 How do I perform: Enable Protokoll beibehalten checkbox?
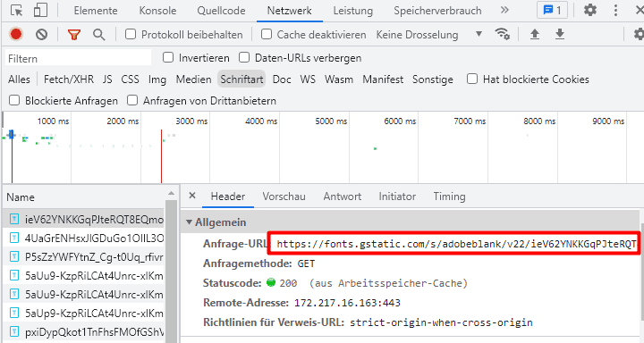(131, 34)
